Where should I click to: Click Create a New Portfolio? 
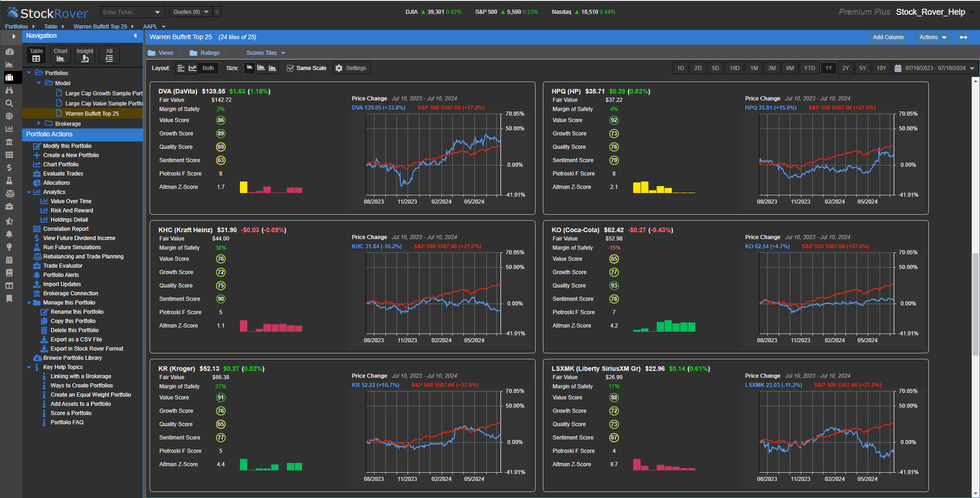[71, 155]
